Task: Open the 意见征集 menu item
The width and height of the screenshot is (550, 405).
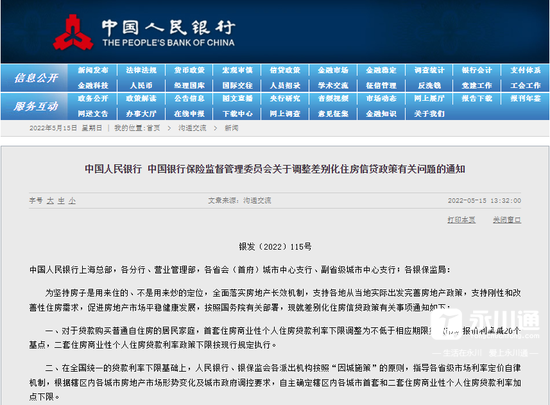Action: tap(333, 114)
